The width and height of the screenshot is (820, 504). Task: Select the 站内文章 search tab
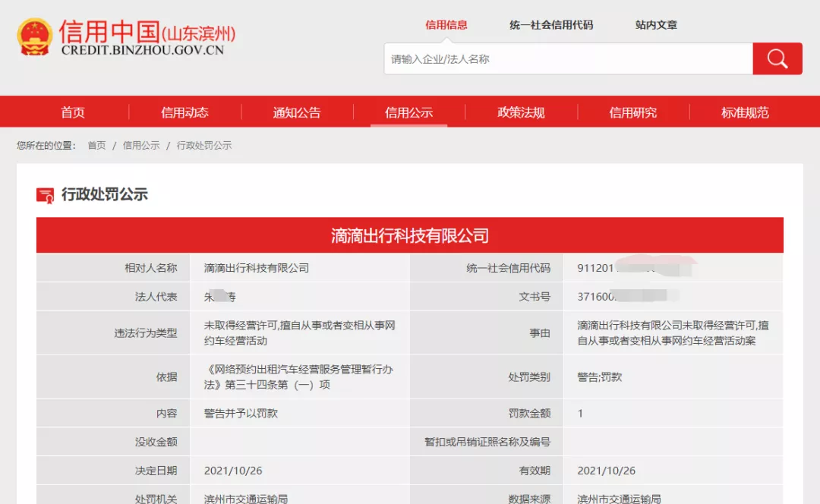[x=656, y=24]
